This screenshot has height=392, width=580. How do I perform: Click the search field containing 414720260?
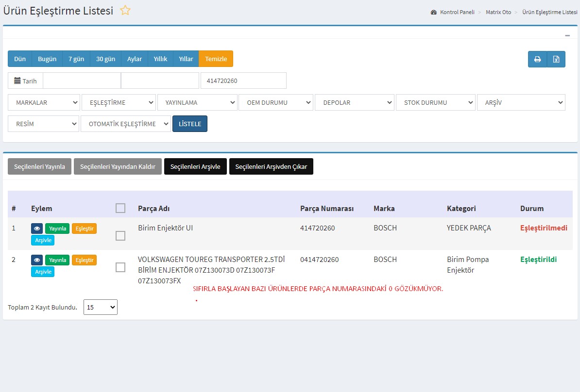(243, 81)
